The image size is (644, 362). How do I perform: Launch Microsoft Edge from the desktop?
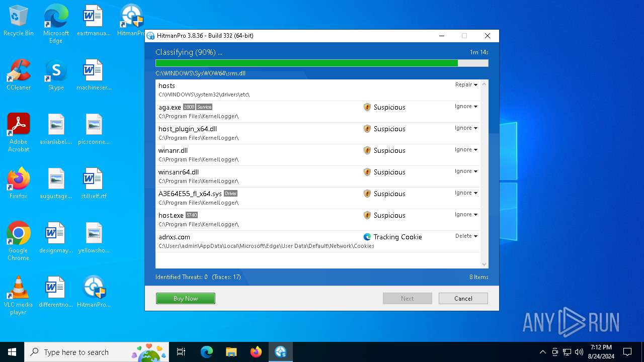click(56, 24)
